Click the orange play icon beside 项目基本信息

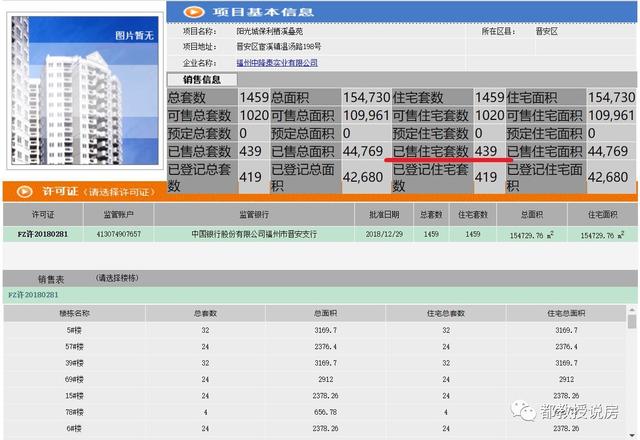pos(193,12)
